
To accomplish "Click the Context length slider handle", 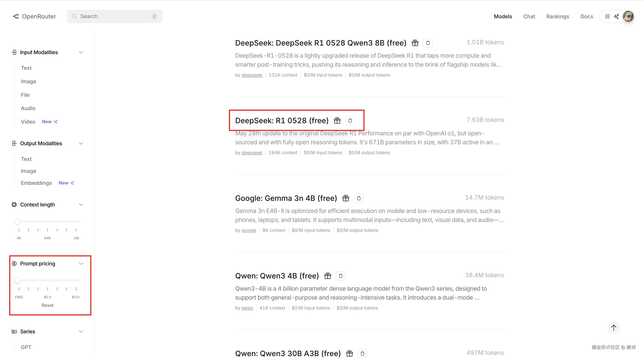I will point(17,221).
